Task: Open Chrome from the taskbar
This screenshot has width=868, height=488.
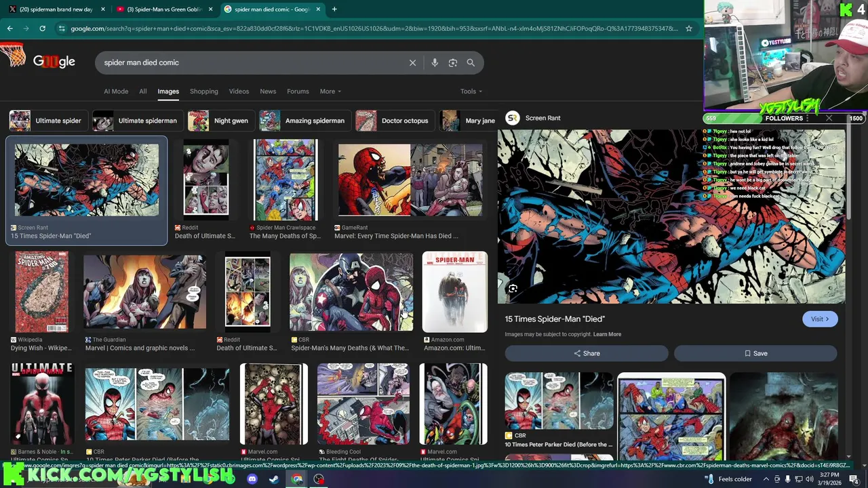Action: (x=297, y=479)
